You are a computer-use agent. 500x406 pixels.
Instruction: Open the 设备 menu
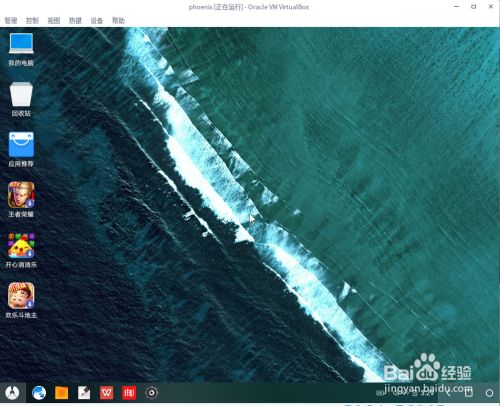(97, 21)
